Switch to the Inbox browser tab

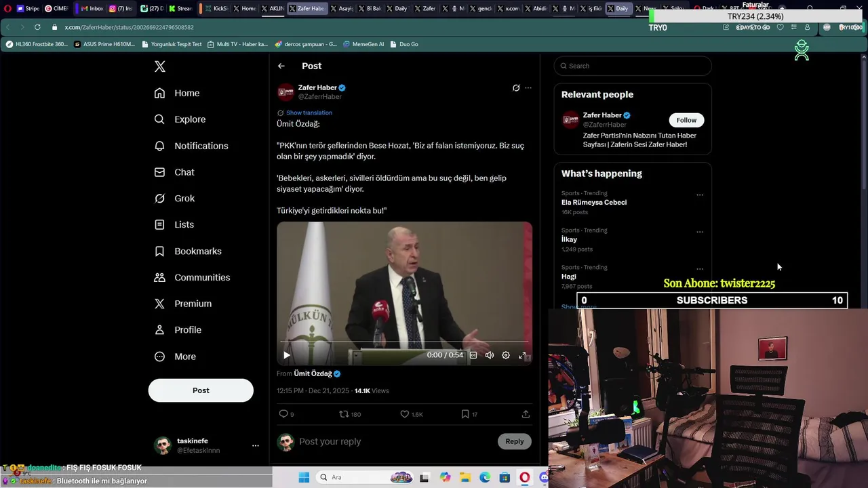91,9
